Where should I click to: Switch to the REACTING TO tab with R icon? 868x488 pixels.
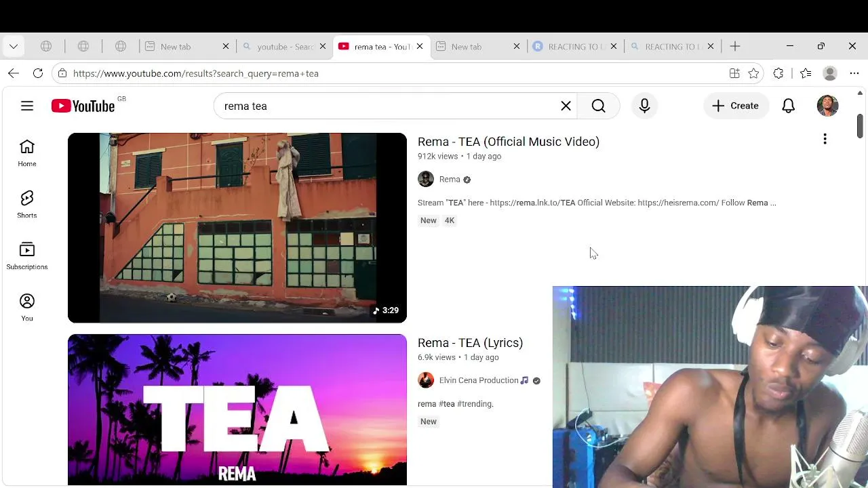click(x=575, y=46)
